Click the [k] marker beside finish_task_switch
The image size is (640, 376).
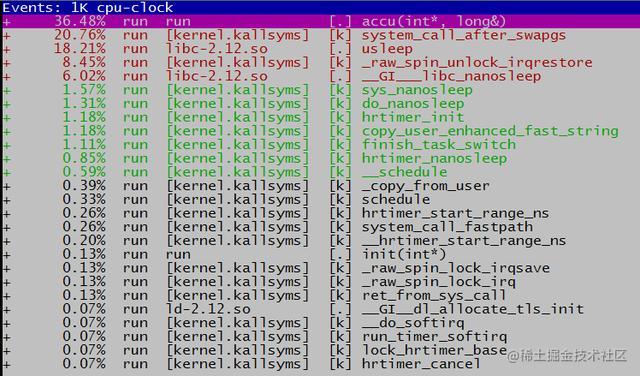[340, 145]
